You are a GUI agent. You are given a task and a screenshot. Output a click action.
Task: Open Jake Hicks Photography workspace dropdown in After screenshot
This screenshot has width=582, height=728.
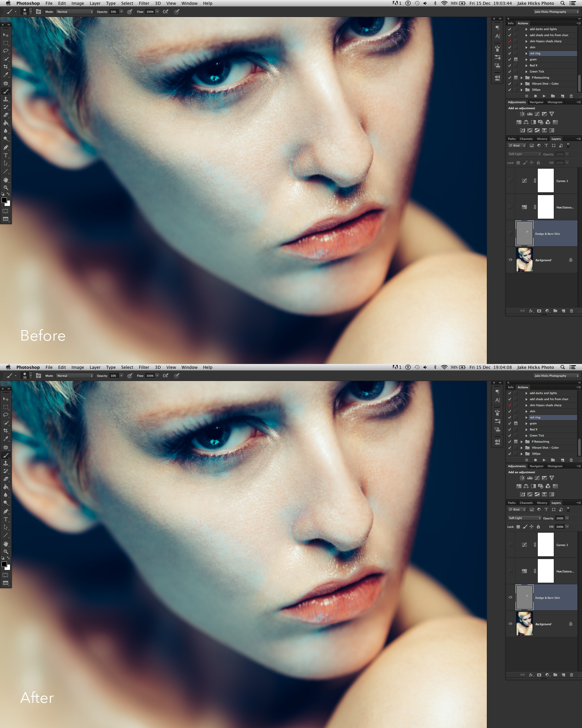(x=556, y=376)
